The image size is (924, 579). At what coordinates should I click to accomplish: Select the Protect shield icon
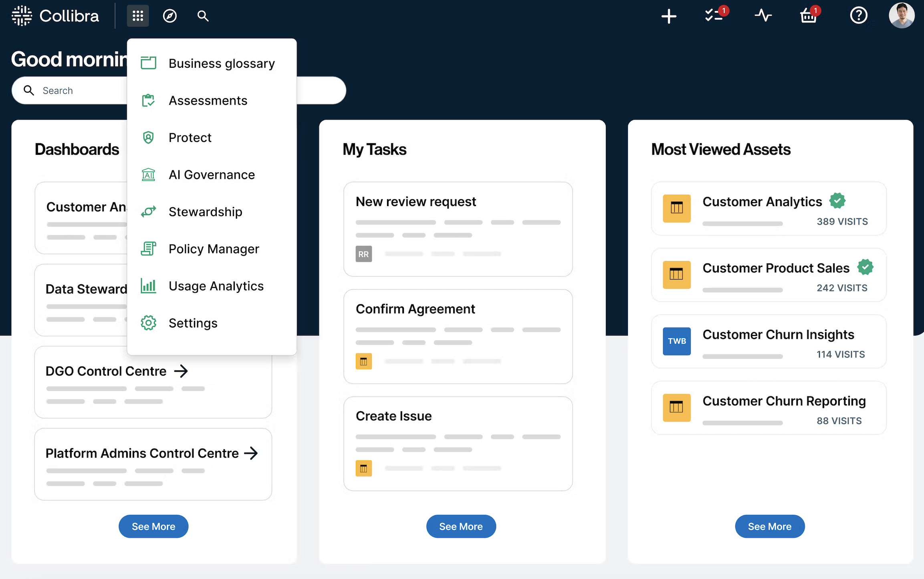(148, 137)
